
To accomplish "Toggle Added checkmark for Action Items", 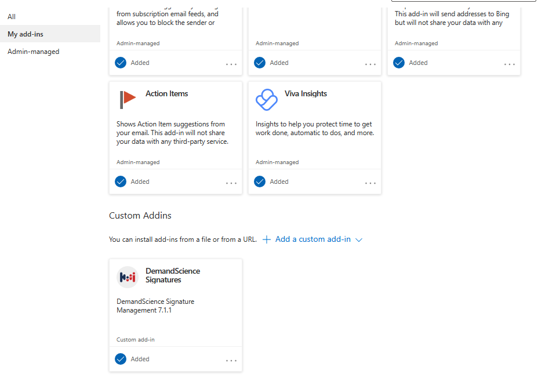I will point(121,182).
